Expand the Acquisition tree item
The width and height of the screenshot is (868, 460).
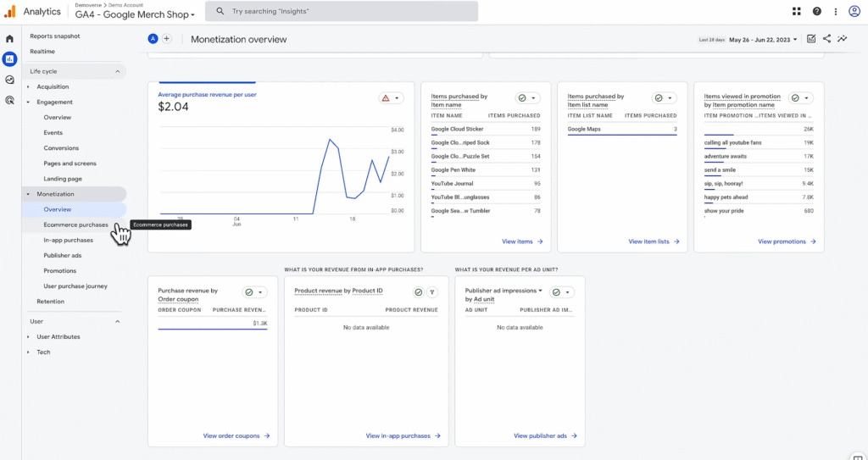[x=28, y=87]
